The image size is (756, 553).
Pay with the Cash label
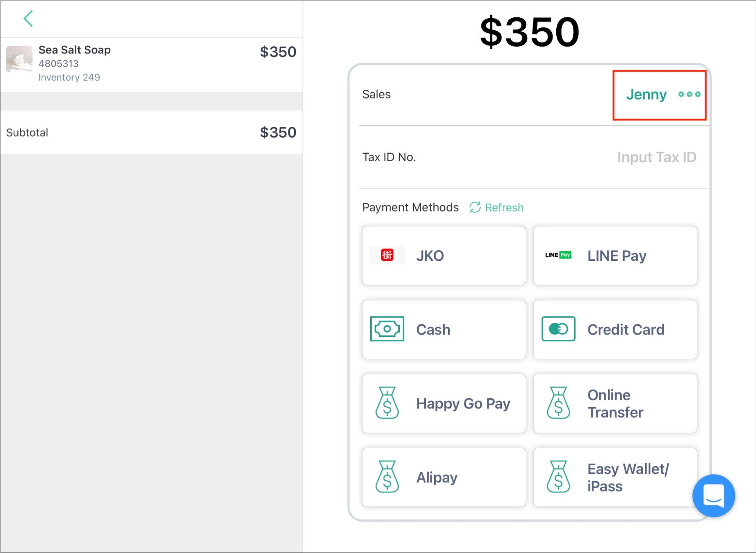point(433,330)
